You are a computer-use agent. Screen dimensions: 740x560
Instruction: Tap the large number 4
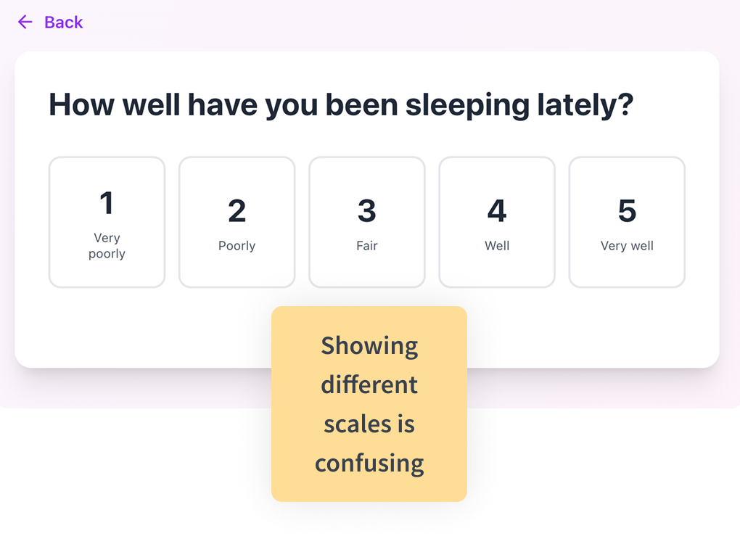497,210
